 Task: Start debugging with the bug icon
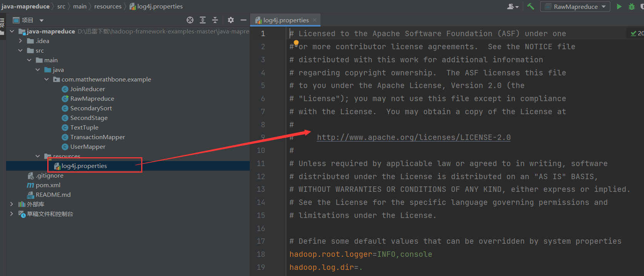632,7
